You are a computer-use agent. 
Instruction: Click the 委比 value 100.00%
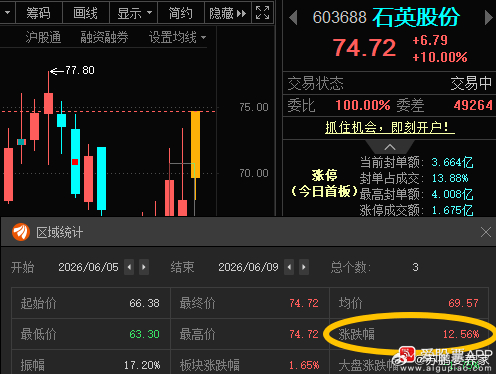[363, 105]
